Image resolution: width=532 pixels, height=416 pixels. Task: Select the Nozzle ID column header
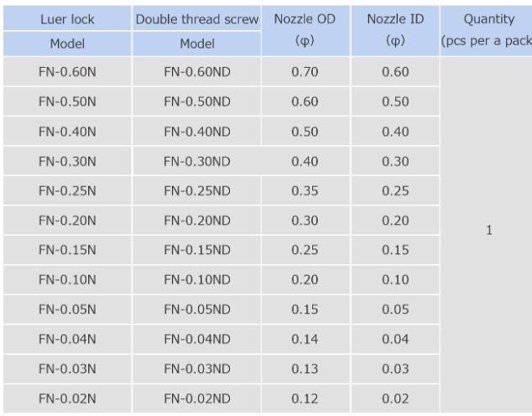tap(394, 18)
